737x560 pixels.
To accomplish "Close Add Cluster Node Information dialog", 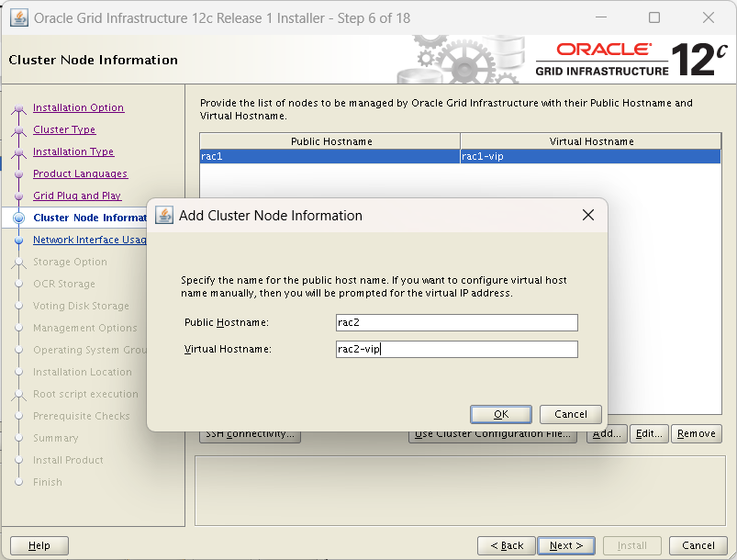I will [x=588, y=216].
